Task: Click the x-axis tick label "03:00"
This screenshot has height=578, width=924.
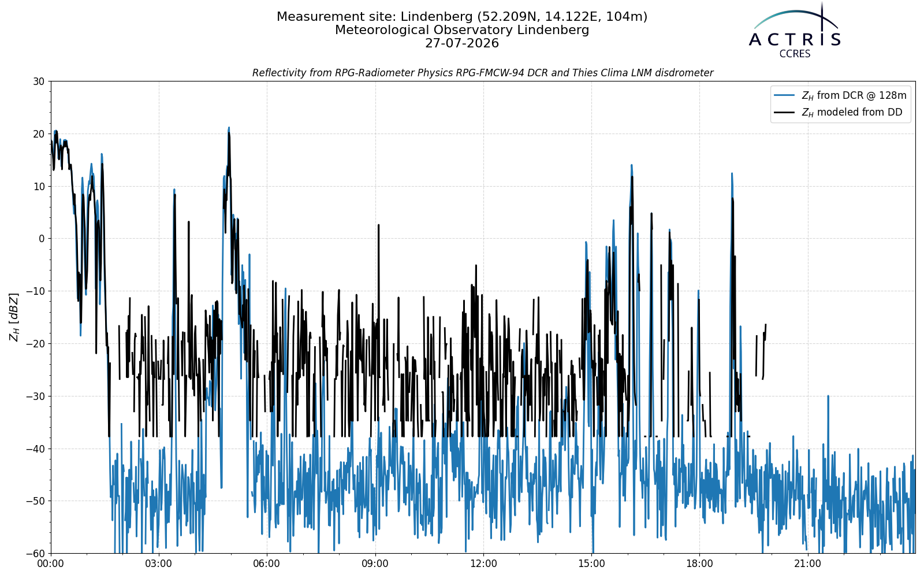Action: click(159, 564)
